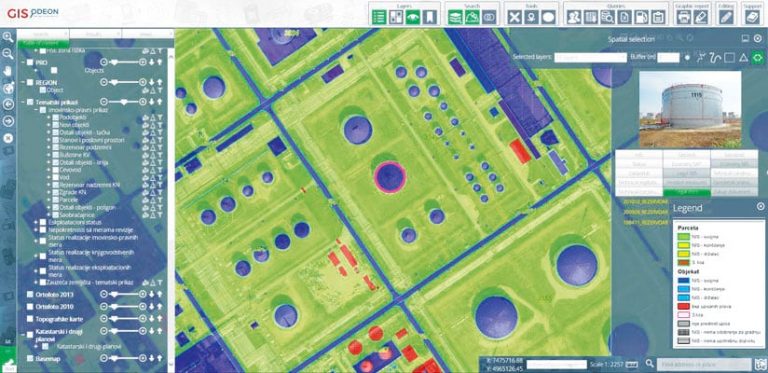Enable the Basemap layer checkbox
Viewport: 768px width, 373px height.
coord(30,359)
